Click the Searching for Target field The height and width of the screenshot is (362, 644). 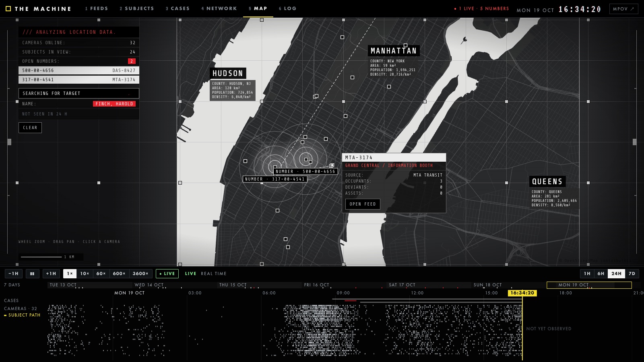[79, 93]
